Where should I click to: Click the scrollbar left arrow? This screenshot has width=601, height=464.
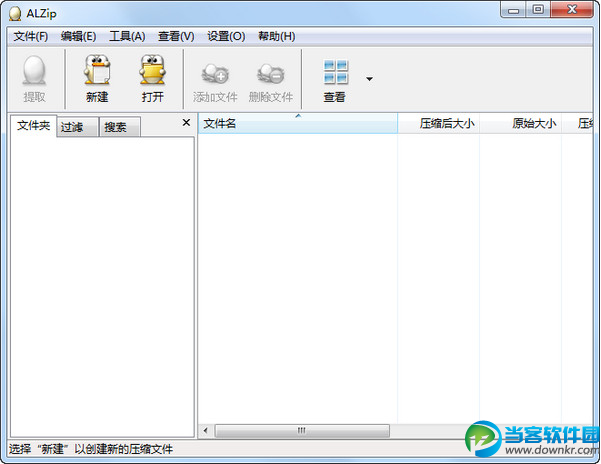[205, 431]
